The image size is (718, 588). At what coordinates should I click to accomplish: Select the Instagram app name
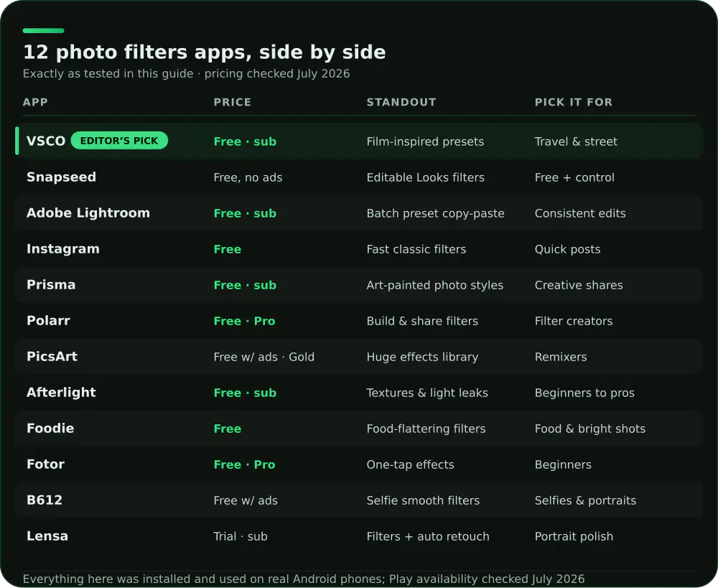click(x=62, y=248)
